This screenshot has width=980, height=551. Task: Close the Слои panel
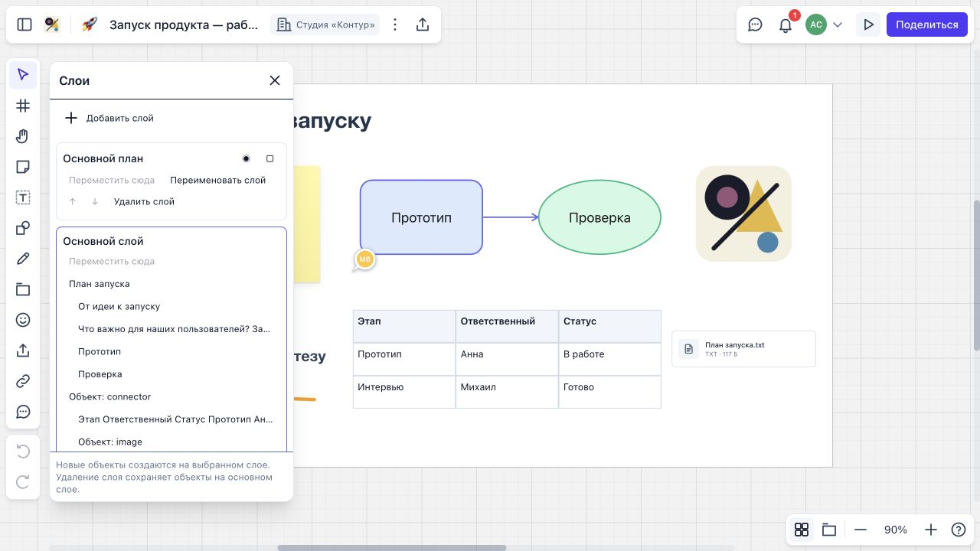point(275,80)
